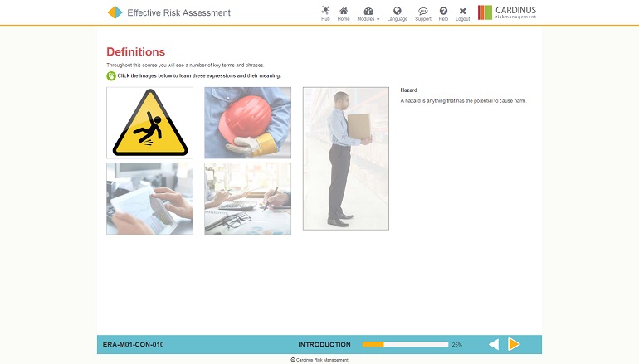Click the Effective Risk Assessment diamond logo
This screenshot has width=639, height=364.
[x=115, y=12]
